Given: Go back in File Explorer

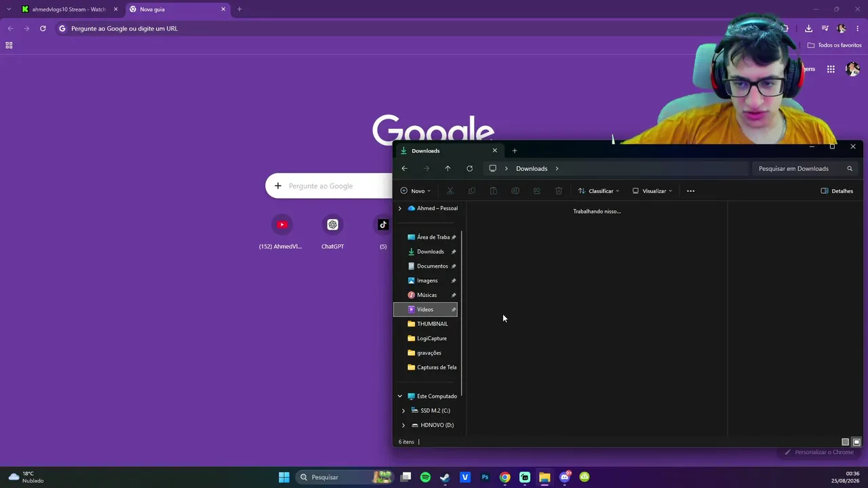Looking at the screenshot, I should [x=404, y=169].
